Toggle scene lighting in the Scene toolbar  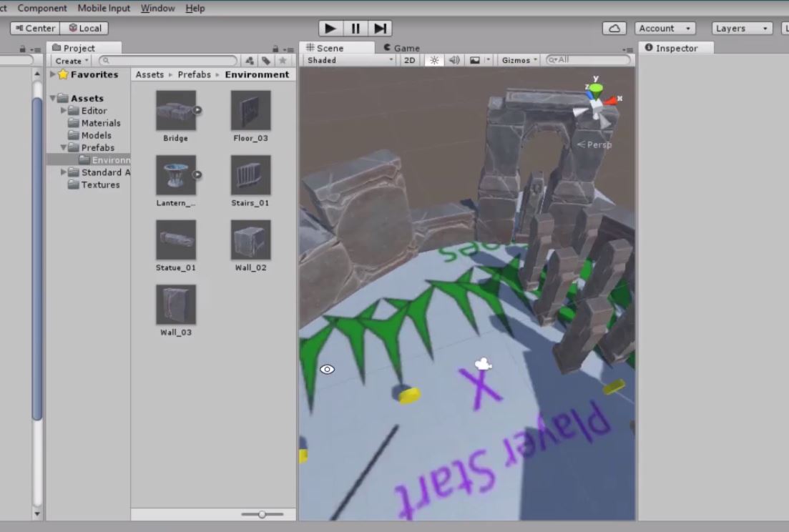(x=434, y=60)
